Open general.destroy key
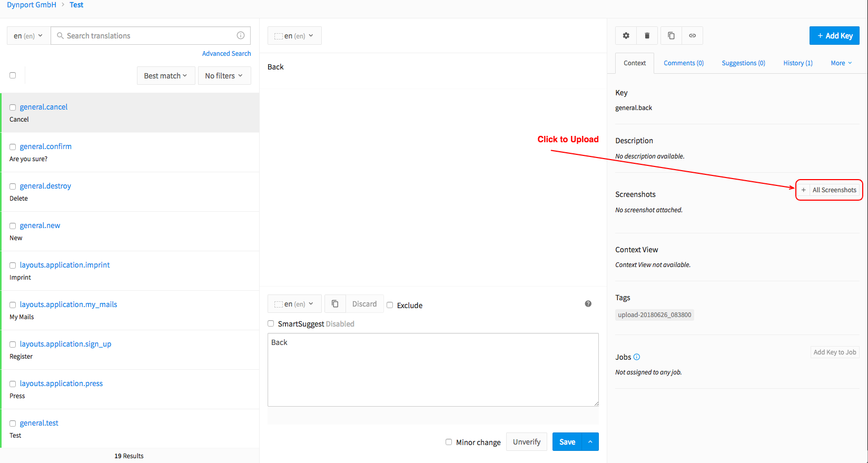This screenshot has height=463, width=868. 45,186
